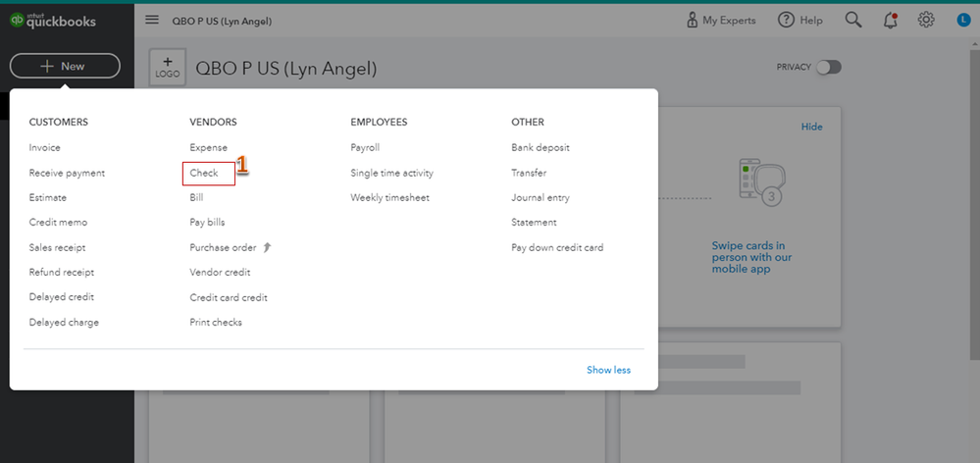Select Vendor credit
The width and height of the screenshot is (980, 463).
coord(220,273)
